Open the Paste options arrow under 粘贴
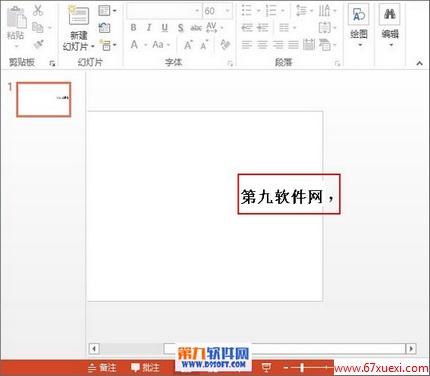Image resolution: width=430 pixels, height=376 pixels. coord(16,46)
